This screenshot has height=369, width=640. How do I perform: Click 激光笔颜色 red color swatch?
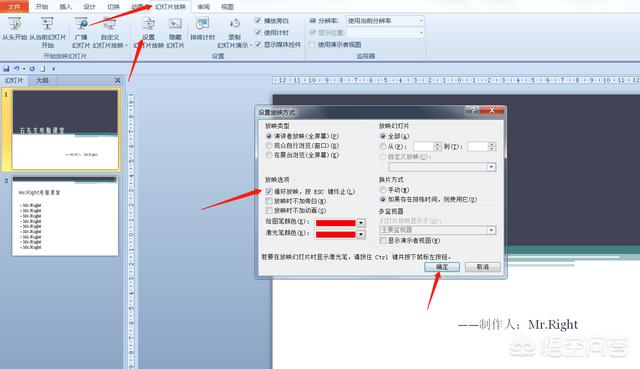tap(336, 234)
